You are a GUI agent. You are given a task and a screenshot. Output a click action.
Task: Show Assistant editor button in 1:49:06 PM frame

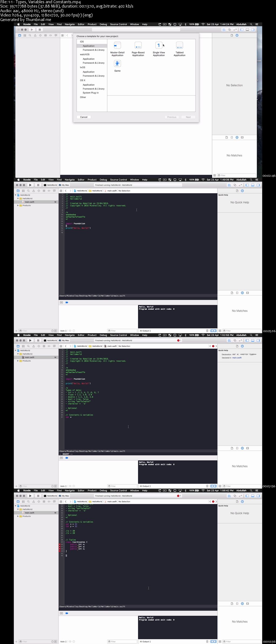[235, 185]
